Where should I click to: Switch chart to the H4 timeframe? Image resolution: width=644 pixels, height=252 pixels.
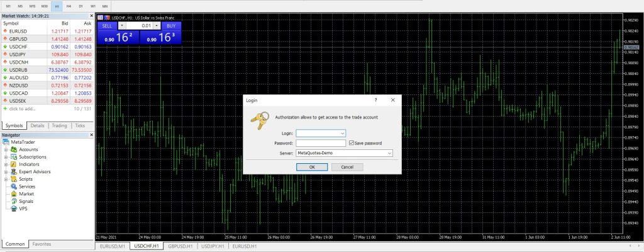pyautogui.click(x=69, y=5)
